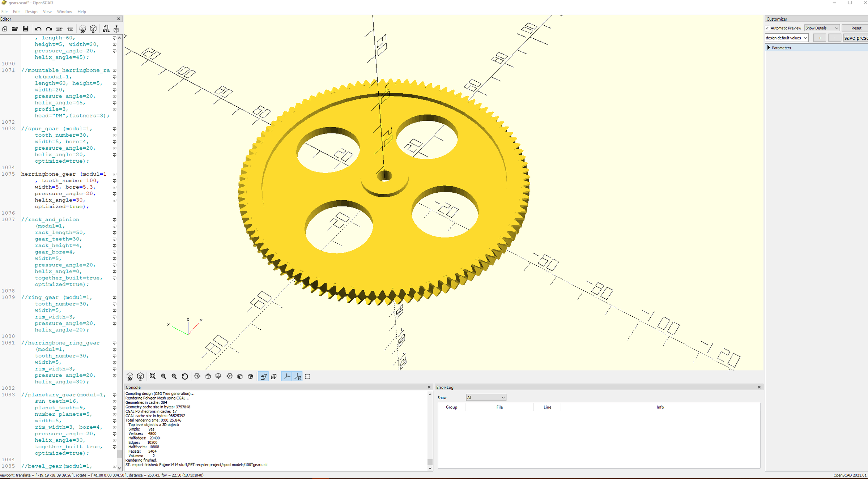Click the Save file floppy icon
Screen dimensions: 868x479
[25, 29]
